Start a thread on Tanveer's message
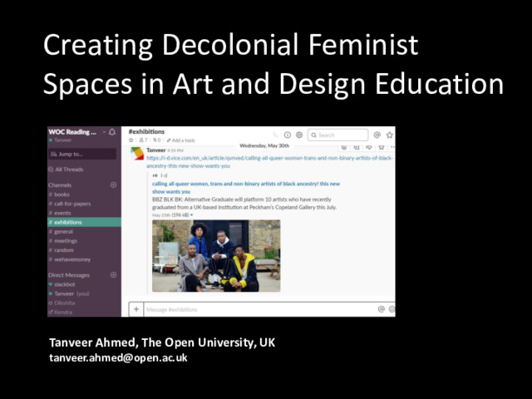This screenshot has width=532, height=399. pyautogui.click(x=357, y=147)
